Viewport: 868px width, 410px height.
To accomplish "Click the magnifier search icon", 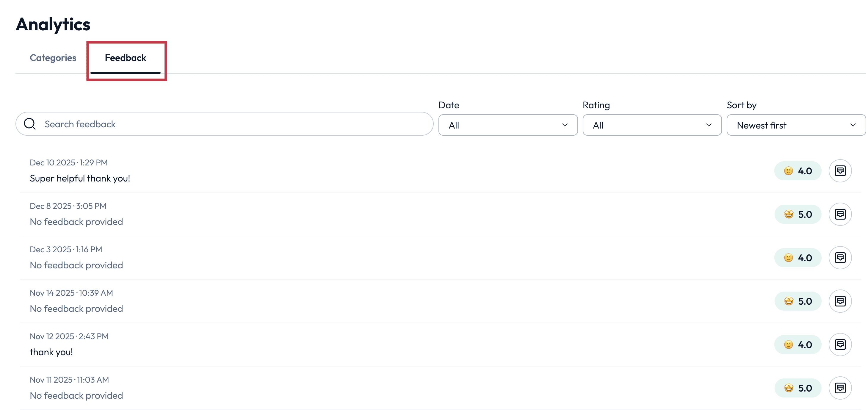I will tap(30, 124).
